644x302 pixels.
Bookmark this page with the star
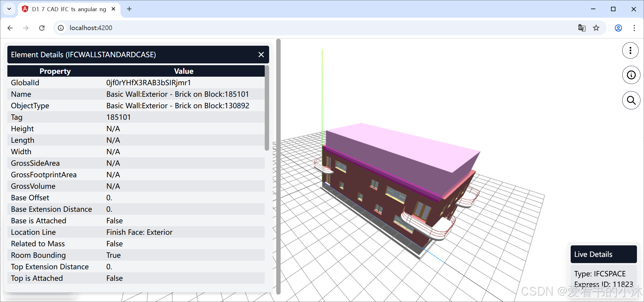click(x=596, y=28)
